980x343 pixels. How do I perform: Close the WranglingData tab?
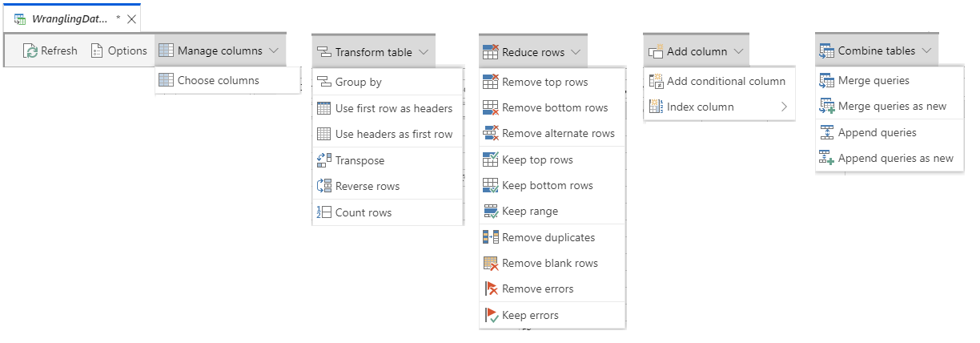pos(132,18)
